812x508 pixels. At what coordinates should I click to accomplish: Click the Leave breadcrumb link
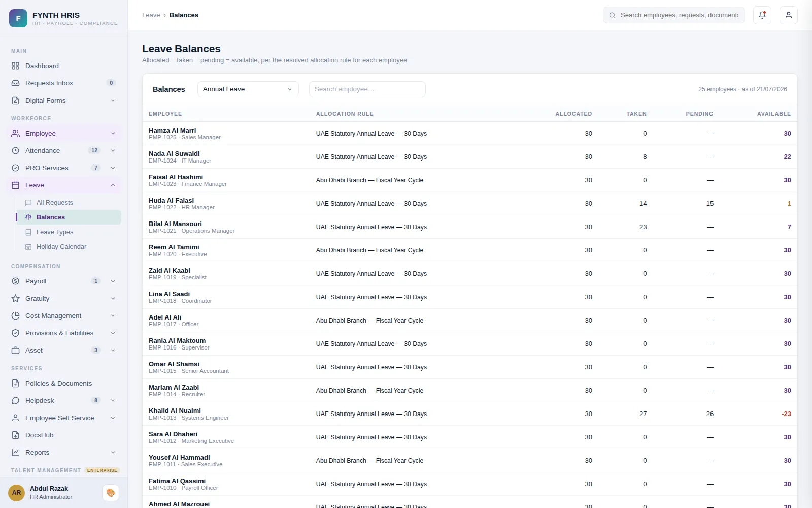tap(151, 15)
